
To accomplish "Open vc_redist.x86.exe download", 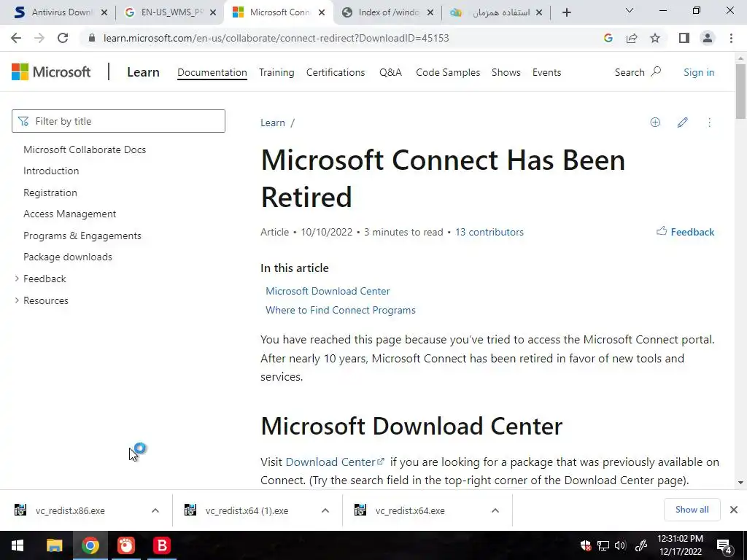I will click(70, 510).
